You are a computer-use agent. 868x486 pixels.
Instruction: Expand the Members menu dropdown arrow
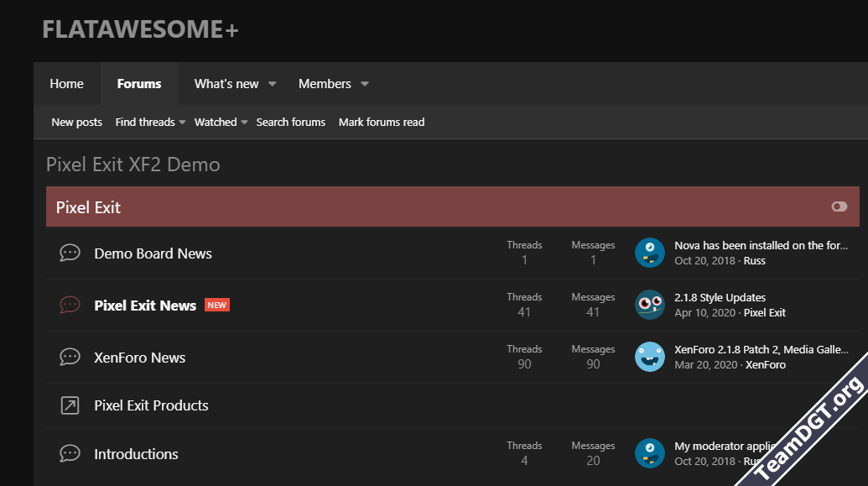[365, 84]
